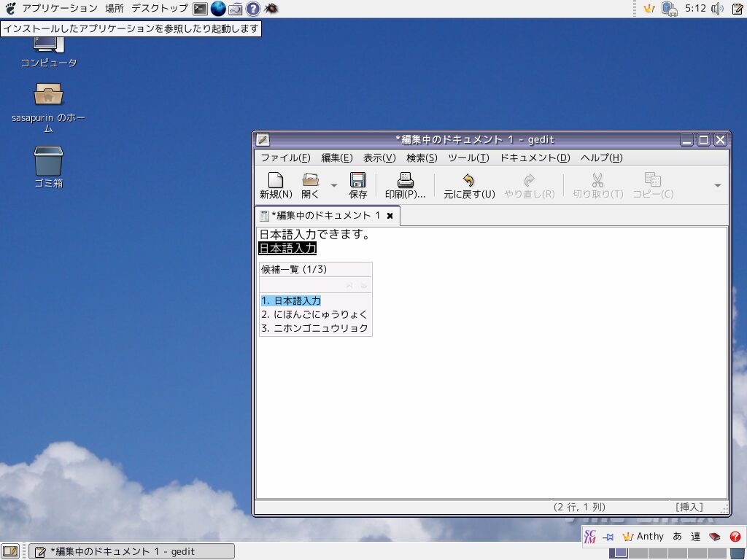Open the SCIM logo icon in the language bar
Viewport: 747px width, 560px height.
pos(589,537)
